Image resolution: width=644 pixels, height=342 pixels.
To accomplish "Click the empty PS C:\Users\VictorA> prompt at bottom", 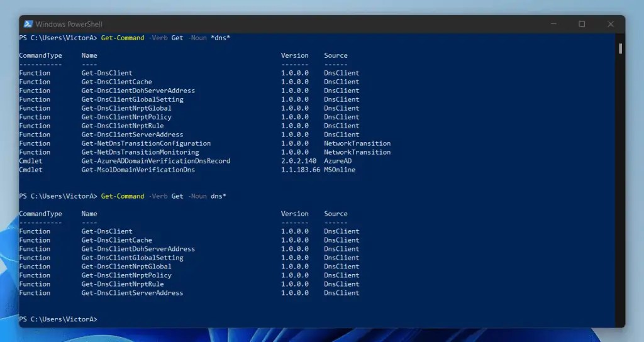I will [x=58, y=319].
